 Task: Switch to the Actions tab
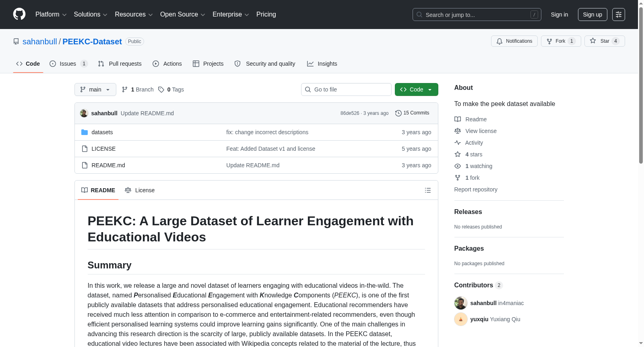(x=167, y=64)
